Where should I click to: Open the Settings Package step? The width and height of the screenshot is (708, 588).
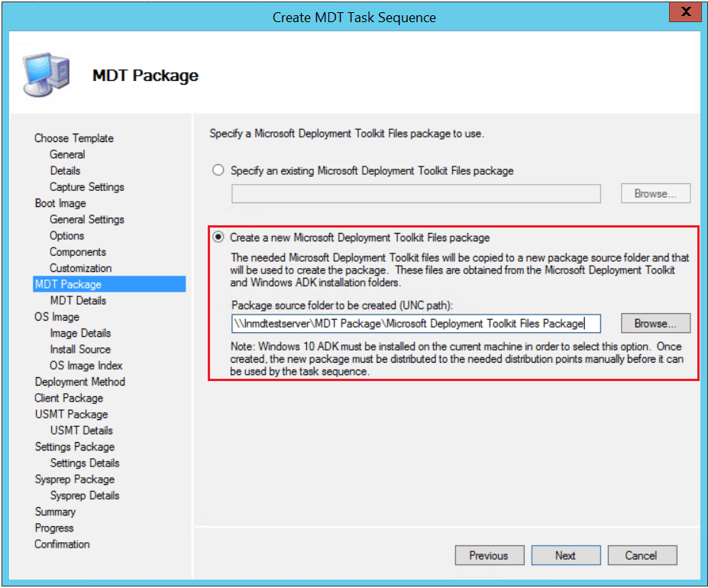75,447
